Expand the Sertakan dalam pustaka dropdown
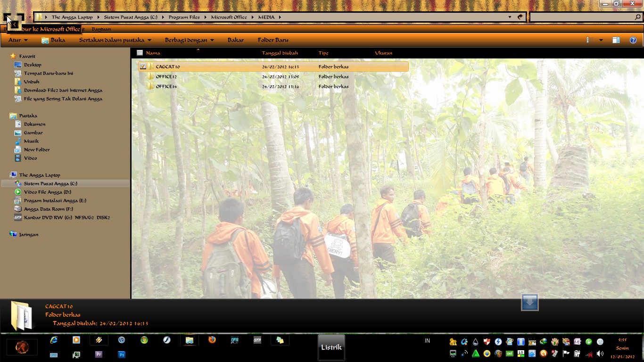Image resolution: width=644 pixels, height=362 pixels. pos(115,40)
